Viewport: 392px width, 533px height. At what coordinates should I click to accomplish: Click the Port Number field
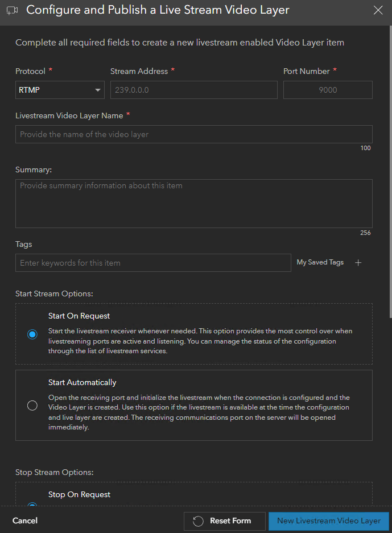[x=328, y=90]
